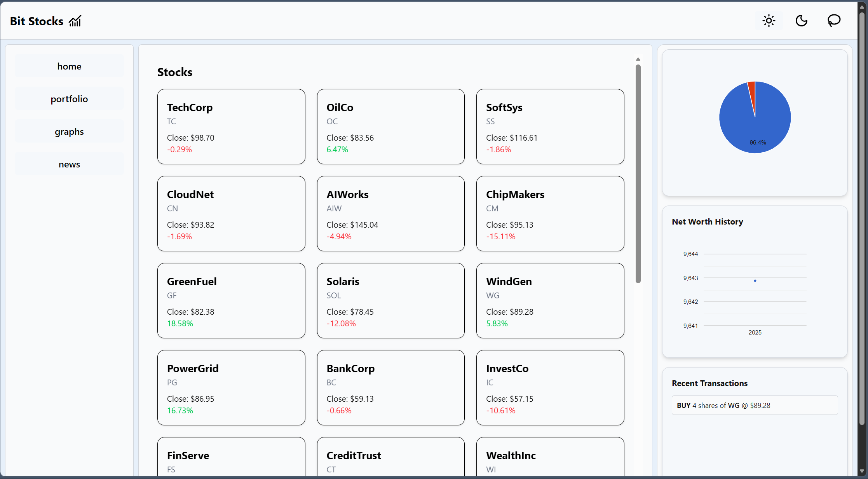Select the InvestCo stock card

point(550,388)
